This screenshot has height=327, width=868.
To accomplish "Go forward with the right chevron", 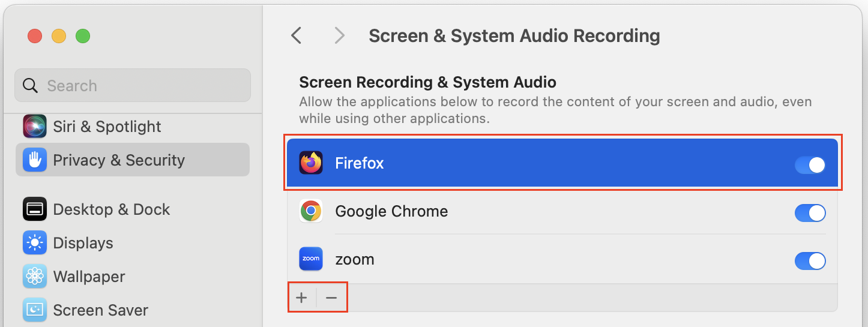I will (x=340, y=36).
